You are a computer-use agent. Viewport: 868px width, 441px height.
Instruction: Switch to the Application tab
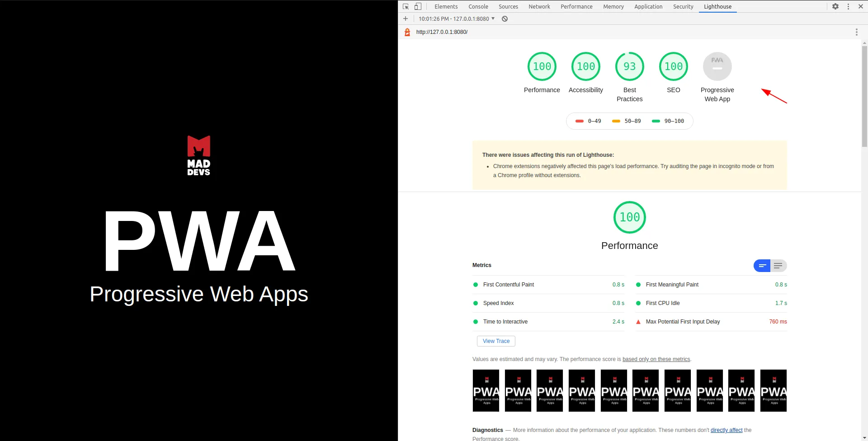(x=648, y=6)
